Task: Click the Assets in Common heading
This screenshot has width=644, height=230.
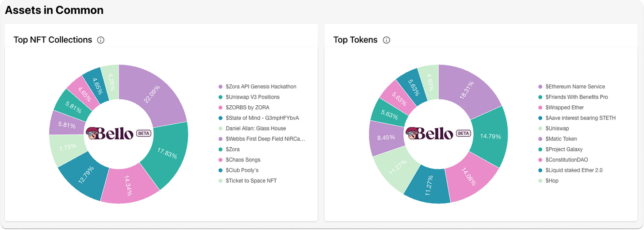Action: [54, 10]
